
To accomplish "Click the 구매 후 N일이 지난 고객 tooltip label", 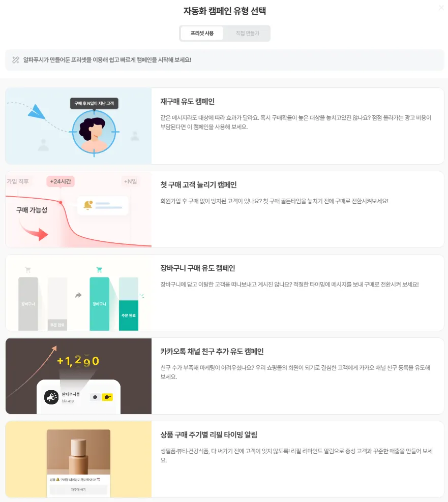I will [94, 104].
